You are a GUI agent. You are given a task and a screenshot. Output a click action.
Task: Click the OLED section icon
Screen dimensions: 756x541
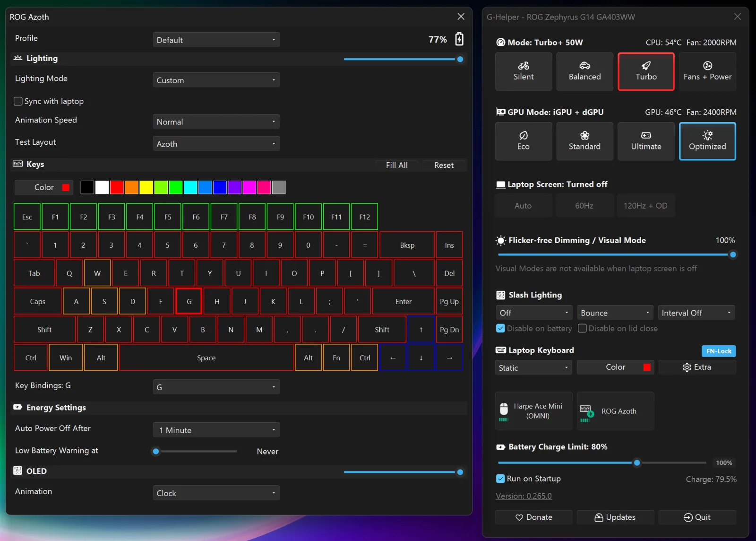pyautogui.click(x=18, y=471)
